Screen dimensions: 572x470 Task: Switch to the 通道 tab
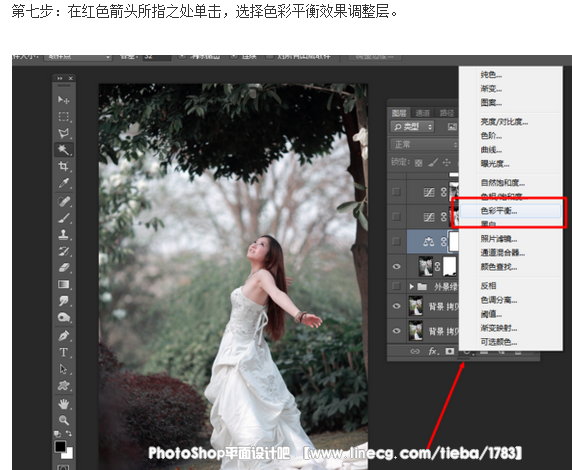[x=422, y=113]
